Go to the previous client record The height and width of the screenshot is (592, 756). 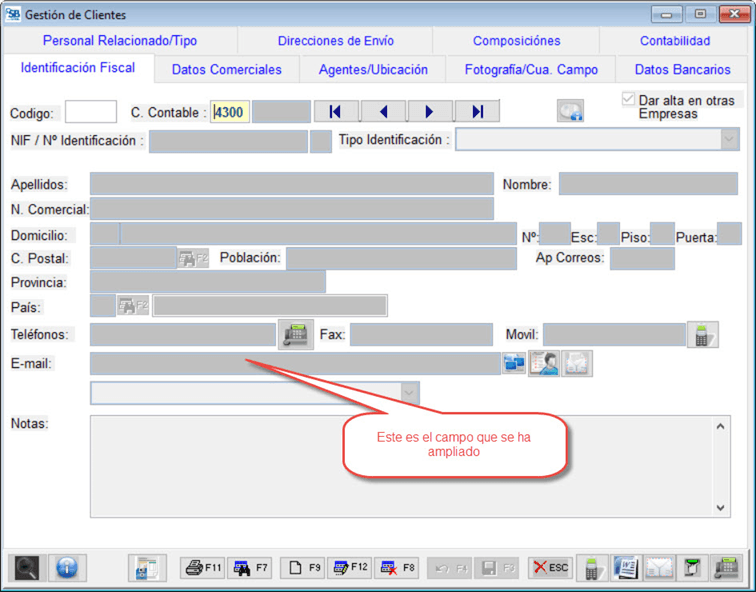click(x=383, y=112)
